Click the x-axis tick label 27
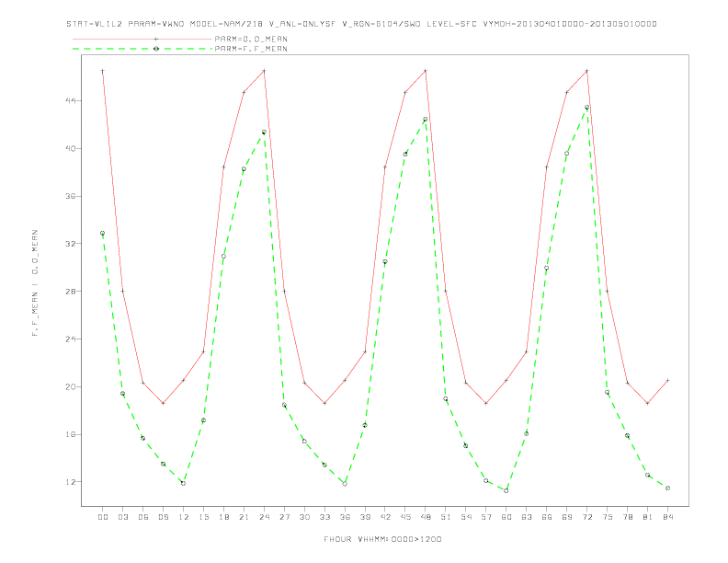Image resolution: width=728 pixels, height=563 pixels. coord(285,517)
